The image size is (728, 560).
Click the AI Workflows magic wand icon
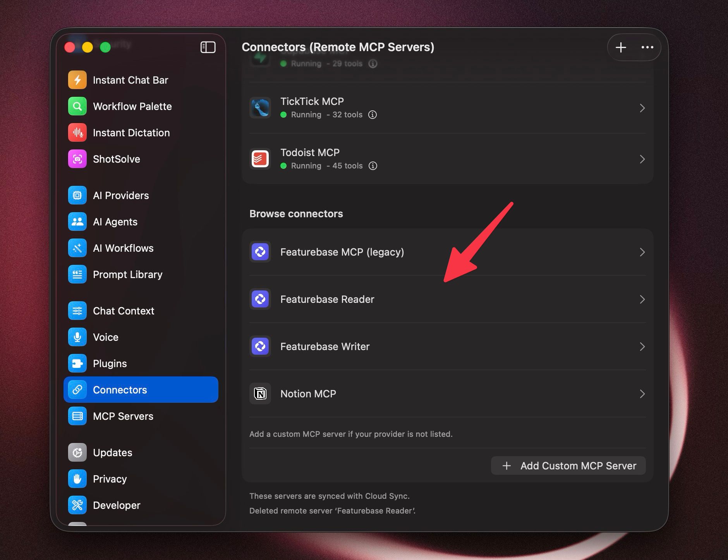point(77,248)
